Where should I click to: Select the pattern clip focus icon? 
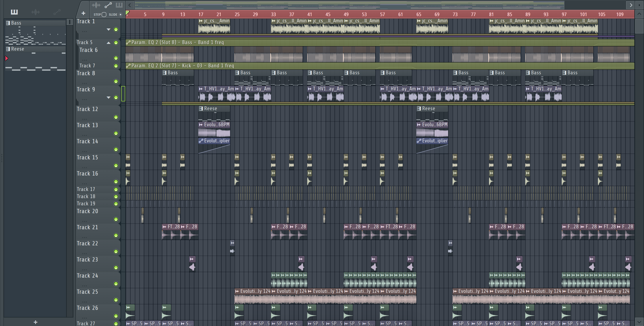119,5
